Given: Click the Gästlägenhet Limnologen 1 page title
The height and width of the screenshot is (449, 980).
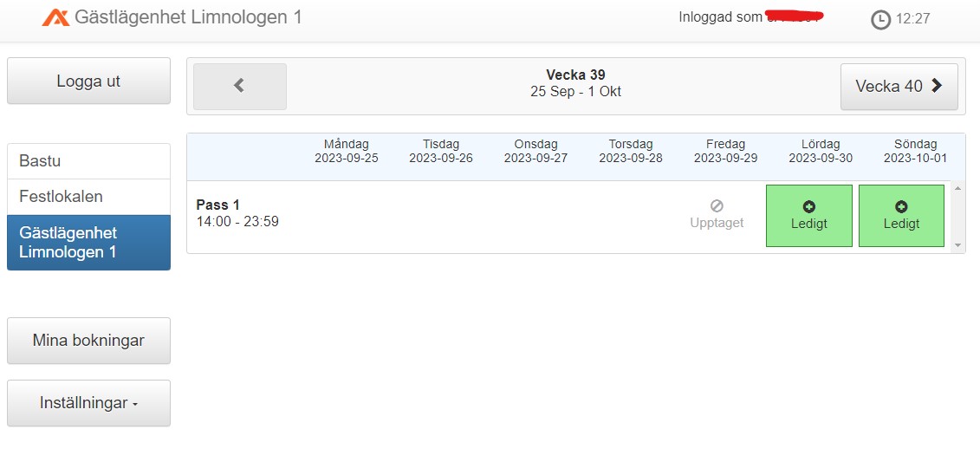Looking at the screenshot, I should tap(188, 17).
